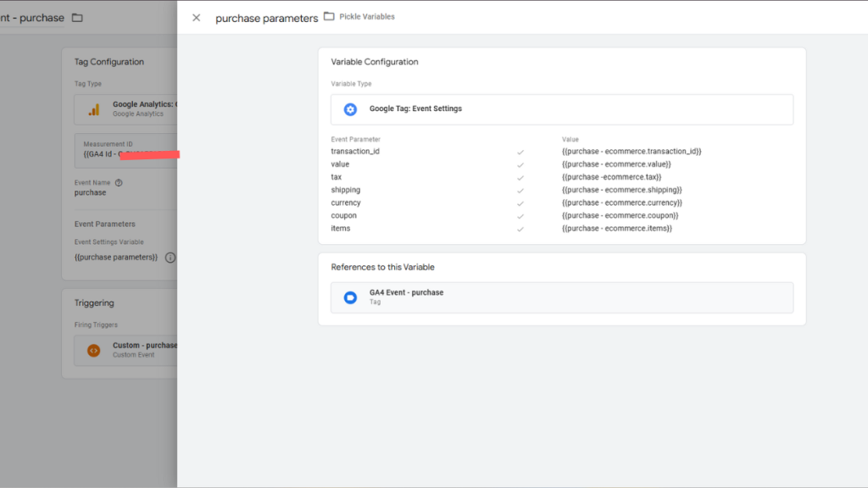Screen dimensions: 868x488
Task: Click the checkmark in the value row
Action: [520, 165]
